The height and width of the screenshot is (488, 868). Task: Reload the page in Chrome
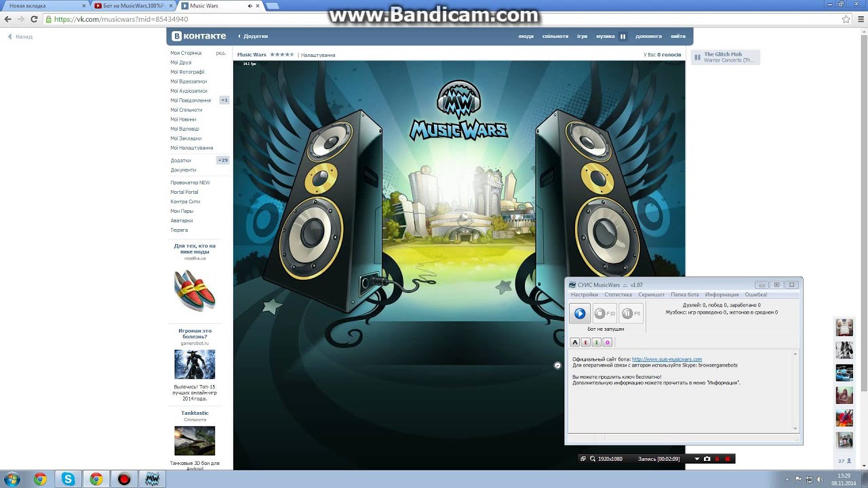(34, 19)
